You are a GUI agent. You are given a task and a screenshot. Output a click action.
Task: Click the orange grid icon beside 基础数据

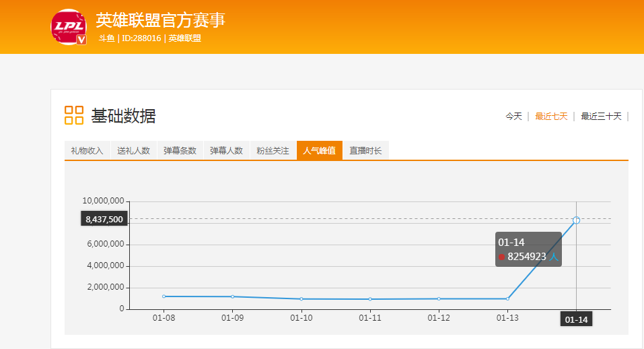(x=74, y=115)
